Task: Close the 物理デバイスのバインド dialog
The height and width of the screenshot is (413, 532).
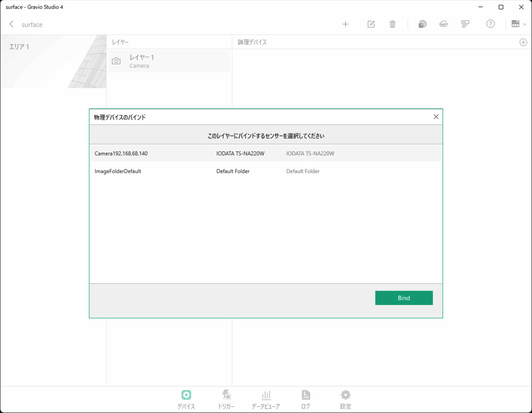Action: pyautogui.click(x=436, y=117)
